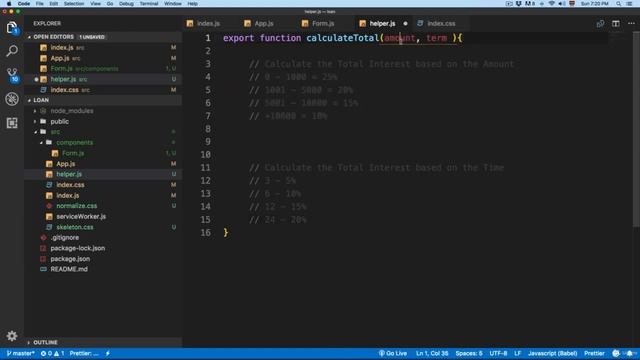This screenshot has height=360, width=640.
Task: Open the Terminal menu
Action: [x=149, y=4]
